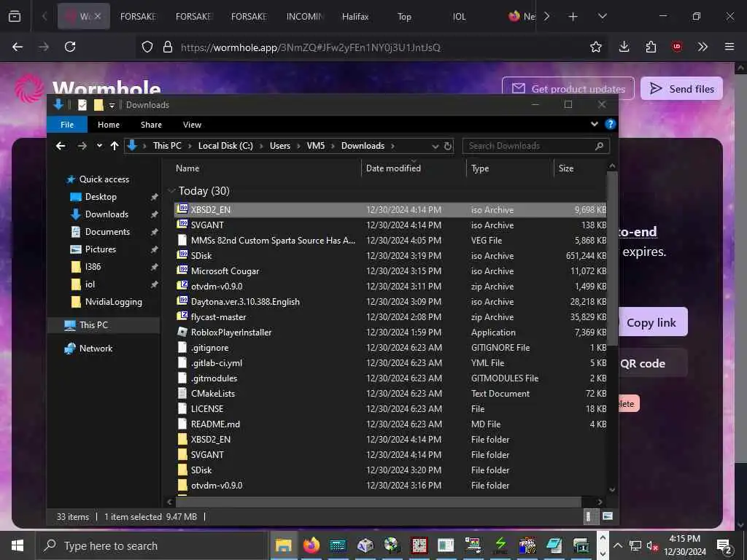
Task: Open the Windows Start button
Action: [18, 545]
